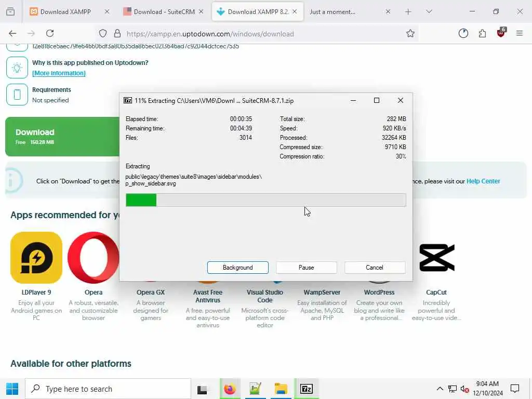Open the list all tabs dropdown
The width and height of the screenshot is (532, 399).
(429, 12)
